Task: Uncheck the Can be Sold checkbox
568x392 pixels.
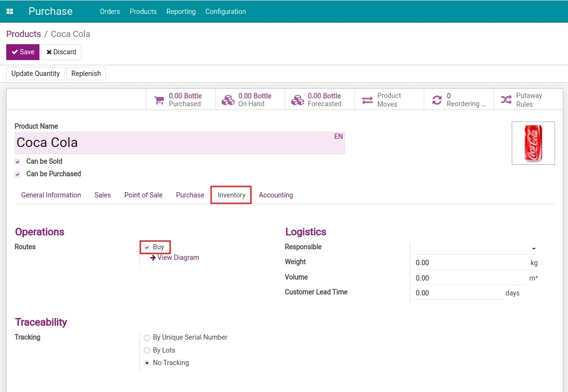Action: 18,162
